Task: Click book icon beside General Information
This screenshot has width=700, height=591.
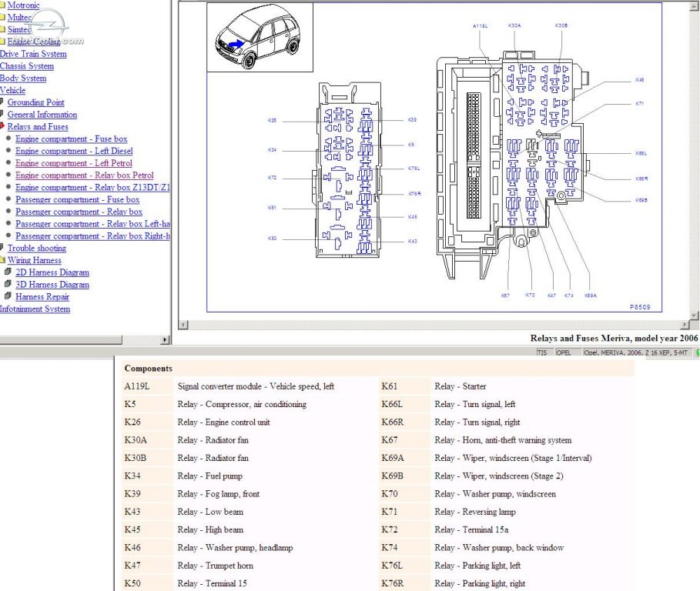Action: coord(2,114)
